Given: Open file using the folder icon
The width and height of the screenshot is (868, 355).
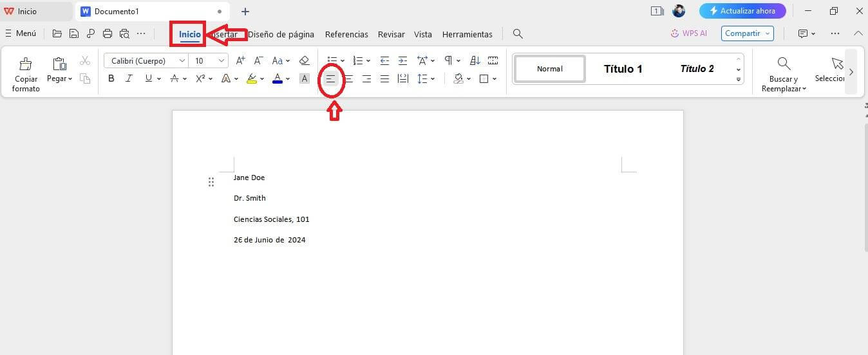Looking at the screenshot, I should pos(57,33).
